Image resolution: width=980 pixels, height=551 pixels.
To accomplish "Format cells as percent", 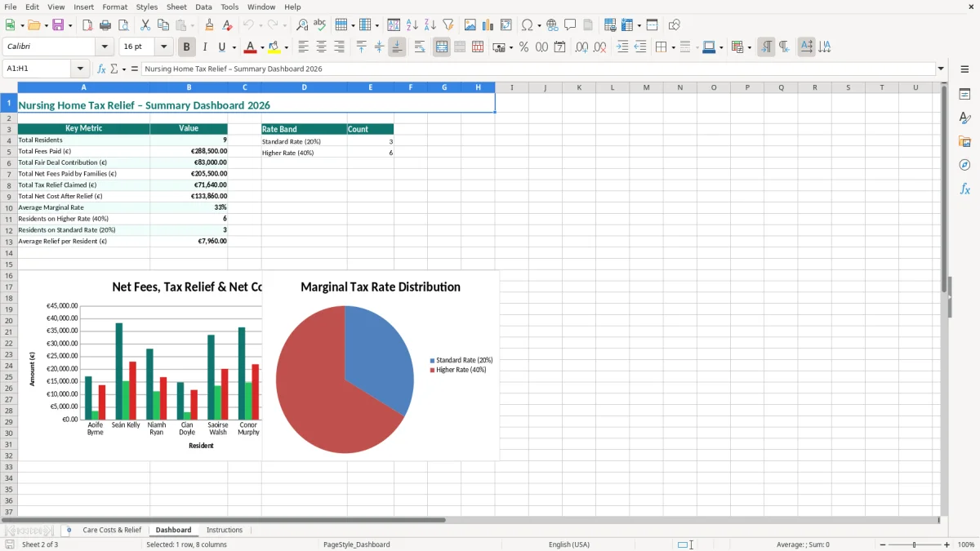I will (x=524, y=47).
